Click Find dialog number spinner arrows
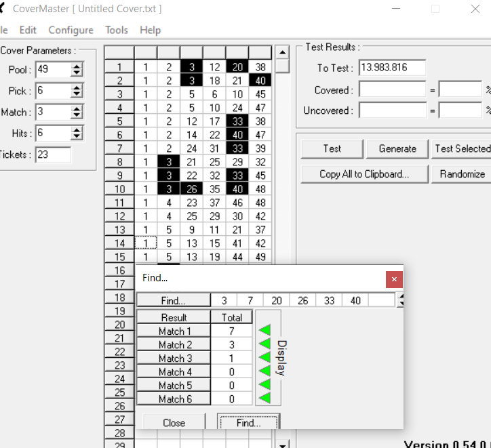Image resolution: width=491 pixels, height=448 pixels. pyautogui.click(x=400, y=300)
